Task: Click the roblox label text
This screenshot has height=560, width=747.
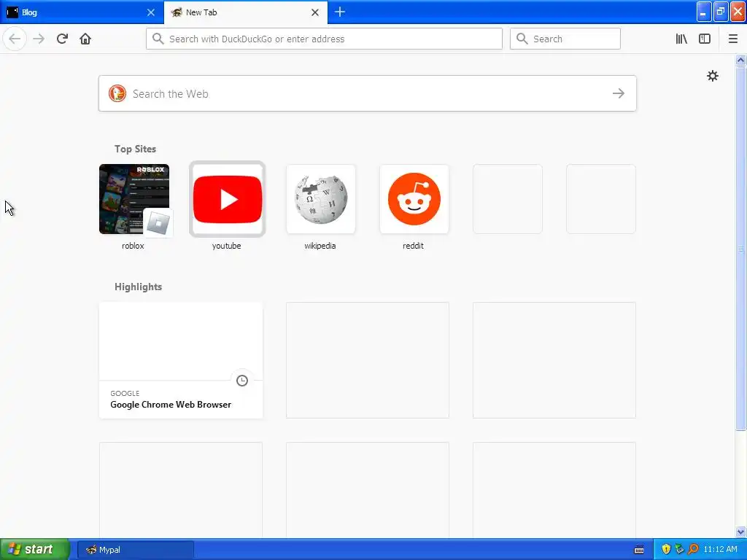Action: point(133,246)
